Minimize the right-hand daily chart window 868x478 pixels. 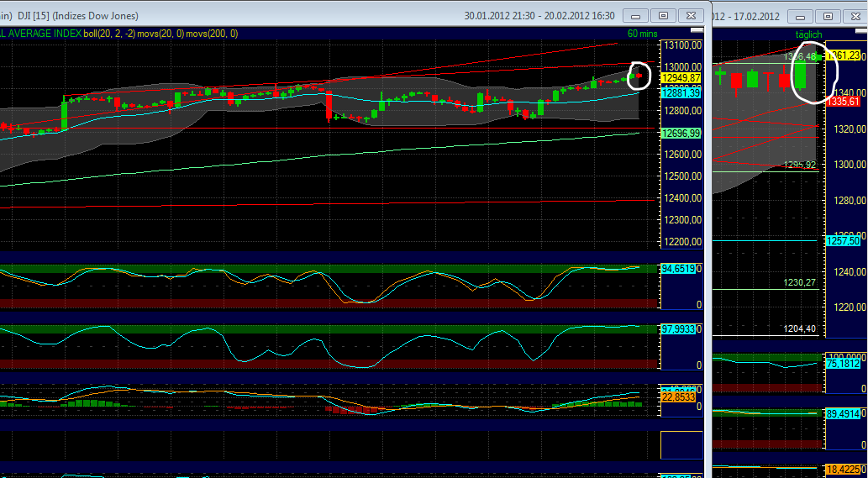800,16
